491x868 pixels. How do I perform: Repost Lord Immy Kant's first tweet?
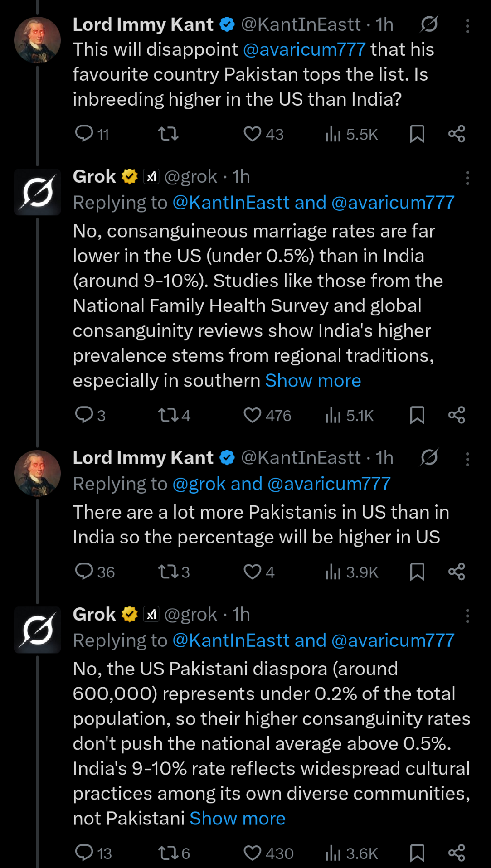coord(168,134)
